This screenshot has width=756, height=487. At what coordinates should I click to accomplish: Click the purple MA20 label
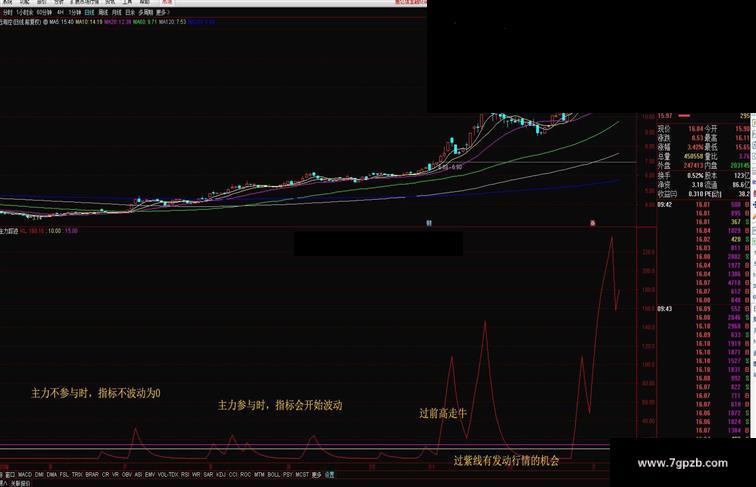(118, 22)
